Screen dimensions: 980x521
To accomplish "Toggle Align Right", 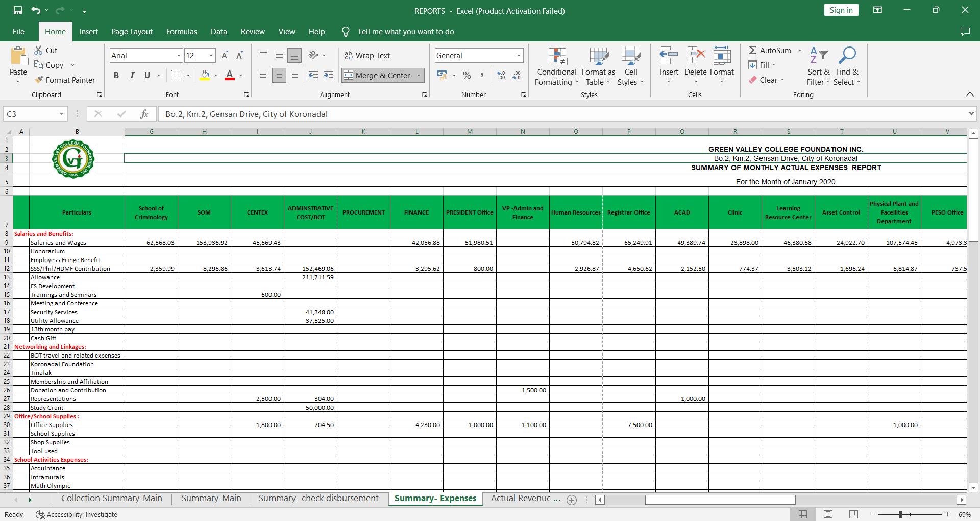I will click(295, 75).
